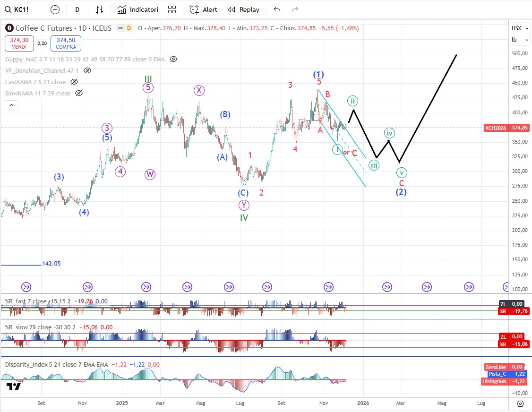The image size is (532, 412).
Task: Open the layout templates grid icon
Action: [x=172, y=9]
